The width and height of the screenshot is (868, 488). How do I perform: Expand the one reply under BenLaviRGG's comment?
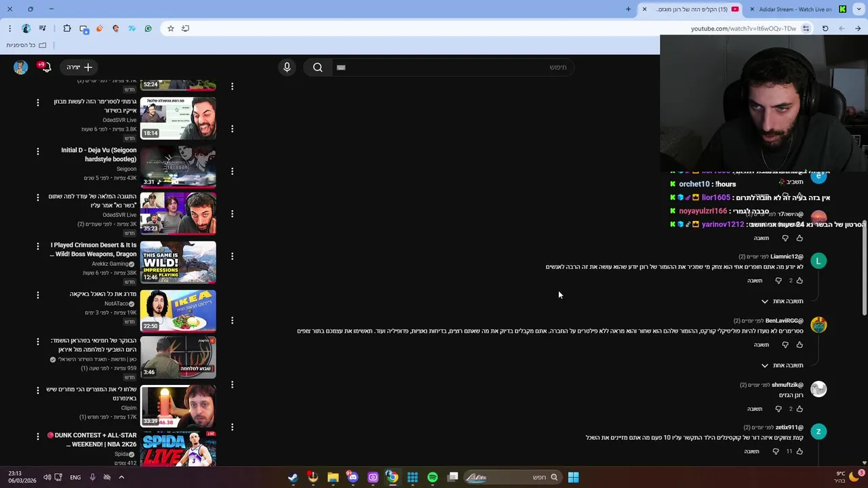click(782, 366)
